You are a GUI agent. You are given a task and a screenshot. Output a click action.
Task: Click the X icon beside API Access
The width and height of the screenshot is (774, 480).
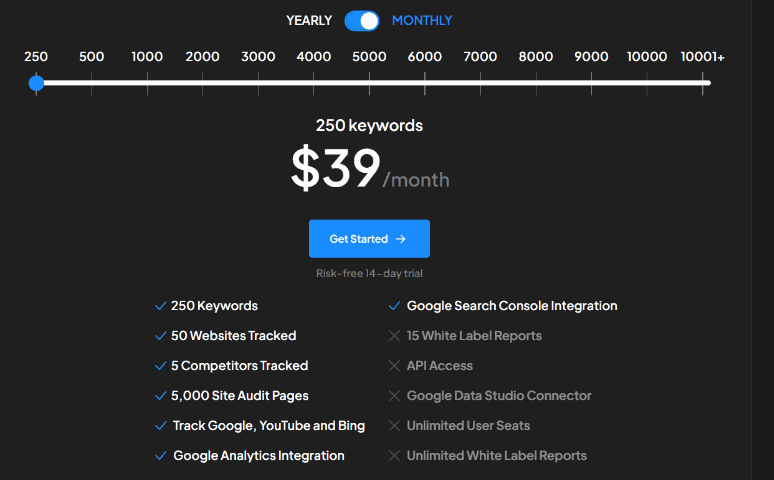tap(395, 366)
